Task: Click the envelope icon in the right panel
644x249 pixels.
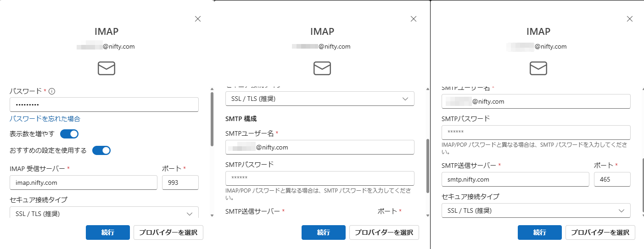Action: [538, 68]
